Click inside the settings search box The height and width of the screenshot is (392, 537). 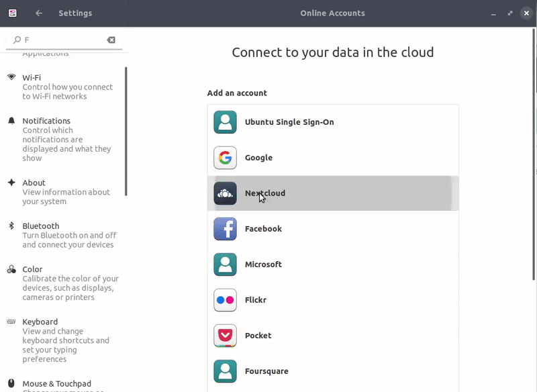(64, 40)
